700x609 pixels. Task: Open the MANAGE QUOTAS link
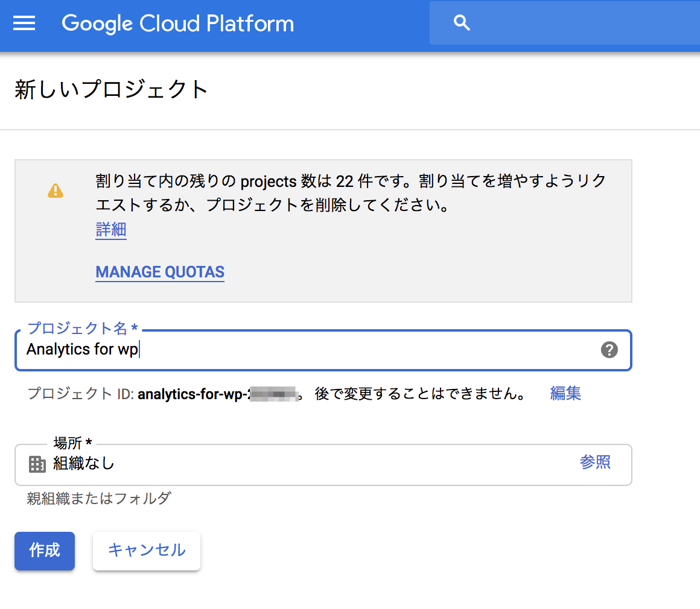(x=160, y=272)
